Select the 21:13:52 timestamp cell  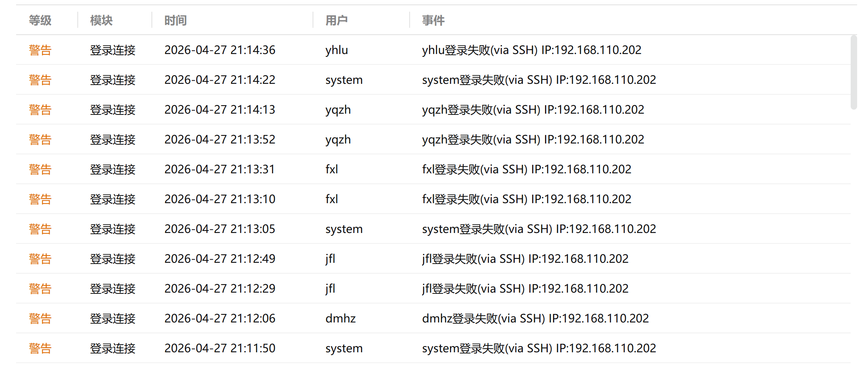tap(220, 139)
